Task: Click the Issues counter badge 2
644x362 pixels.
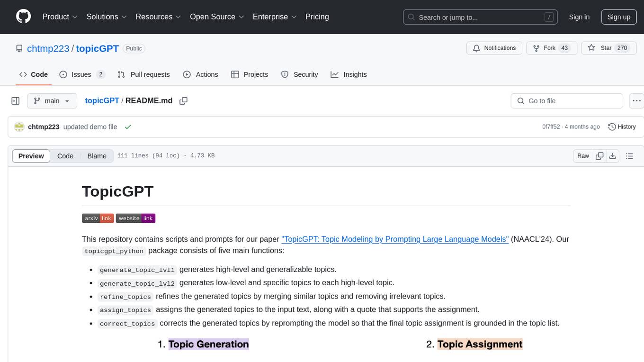Action: (x=100, y=74)
